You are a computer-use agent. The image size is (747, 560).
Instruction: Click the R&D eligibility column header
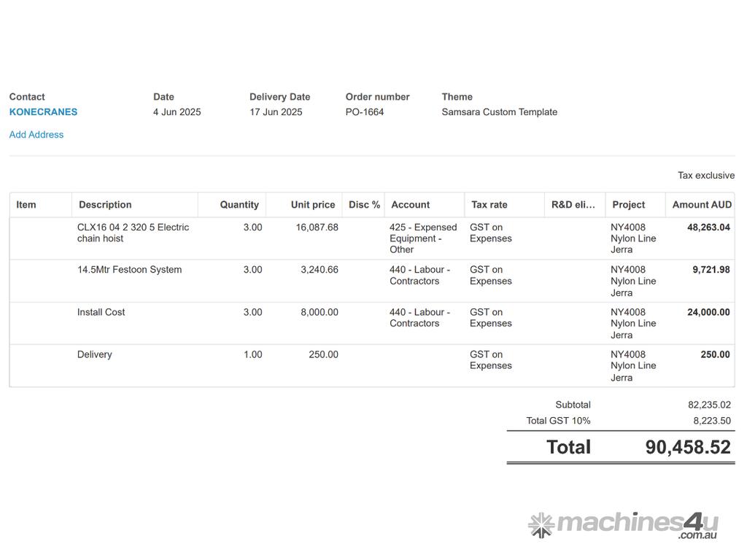573,205
